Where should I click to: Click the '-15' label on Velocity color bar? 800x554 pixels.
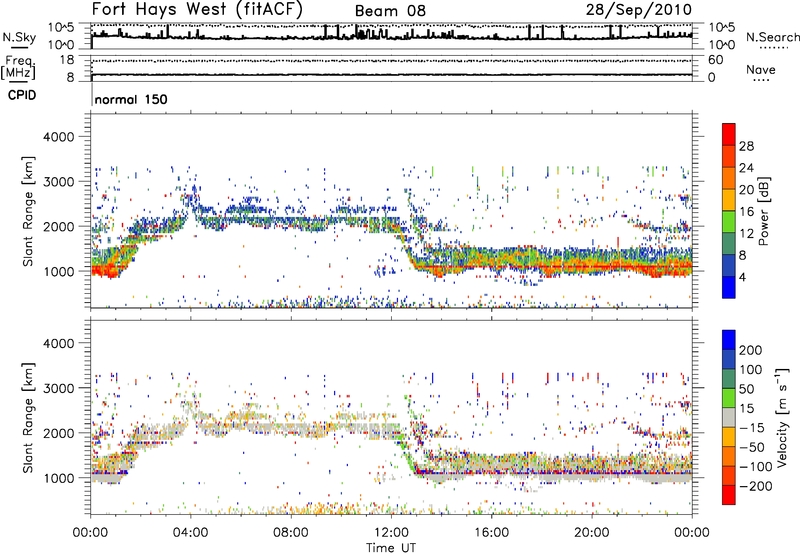coord(751,427)
